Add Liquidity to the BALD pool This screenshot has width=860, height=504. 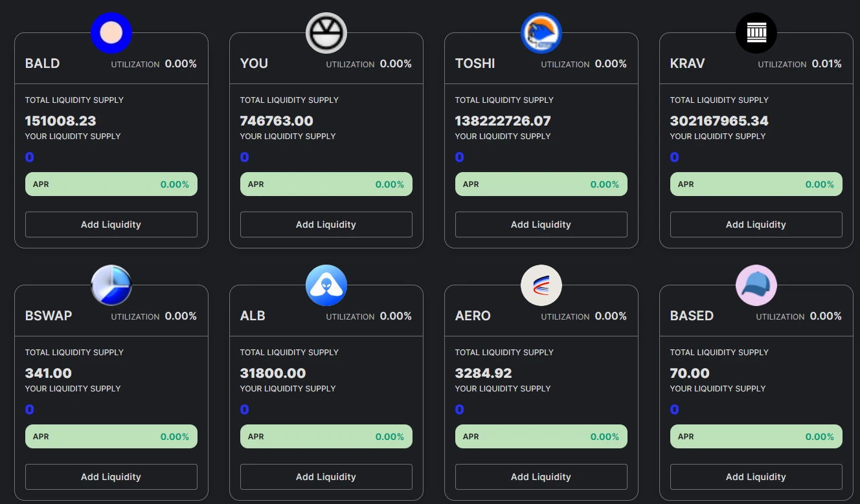(x=111, y=225)
